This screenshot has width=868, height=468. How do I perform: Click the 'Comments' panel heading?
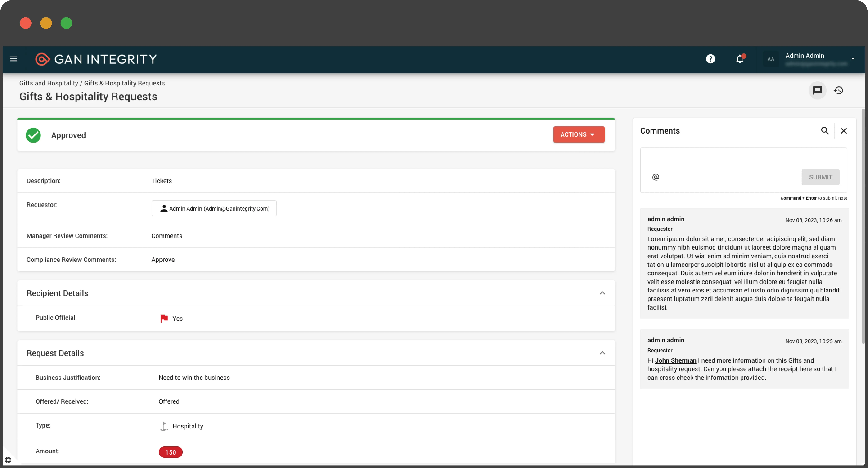pyautogui.click(x=660, y=131)
